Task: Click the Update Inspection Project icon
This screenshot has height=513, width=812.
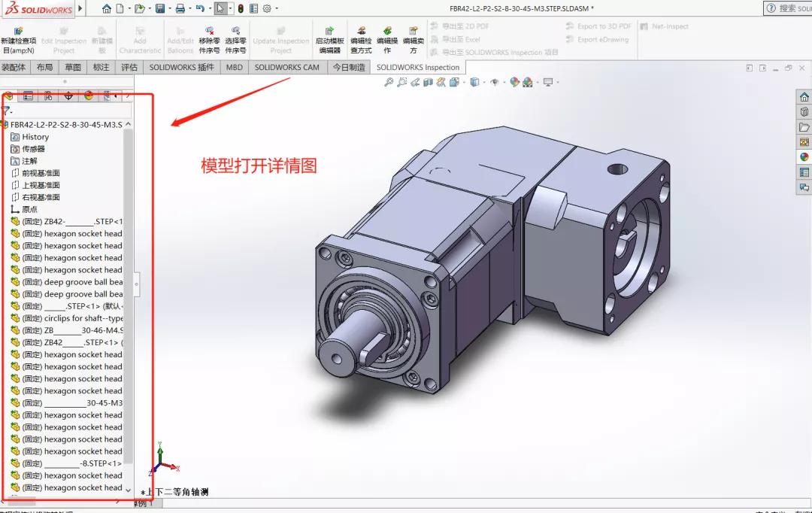Action: (x=280, y=39)
